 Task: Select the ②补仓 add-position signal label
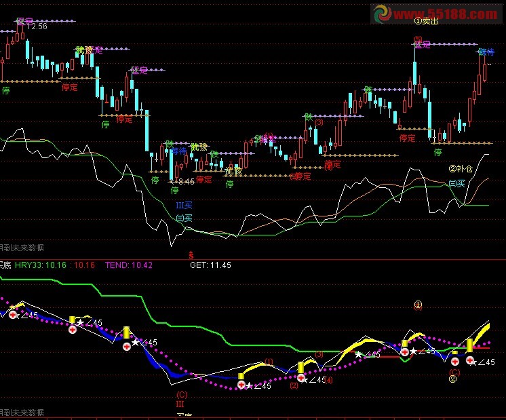click(461, 168)
